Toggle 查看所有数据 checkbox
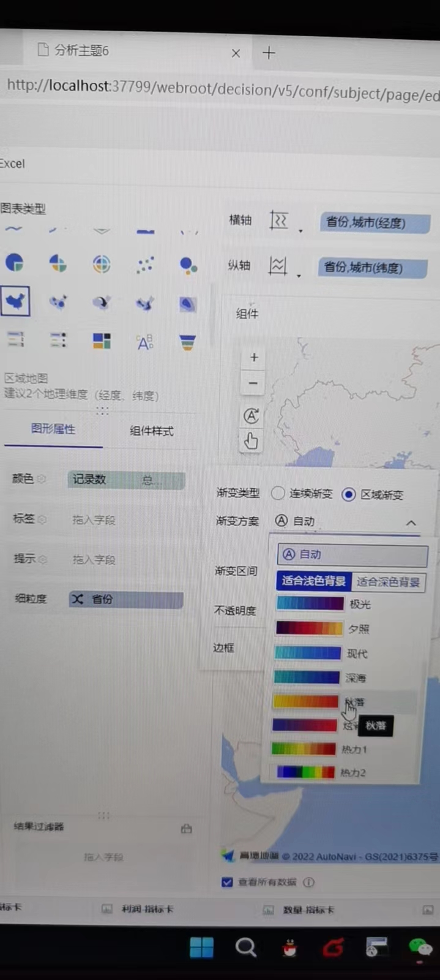 [227, 882]
